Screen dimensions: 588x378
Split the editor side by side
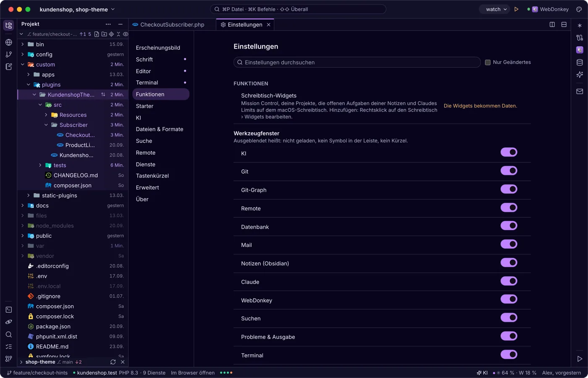click(552, 25)
